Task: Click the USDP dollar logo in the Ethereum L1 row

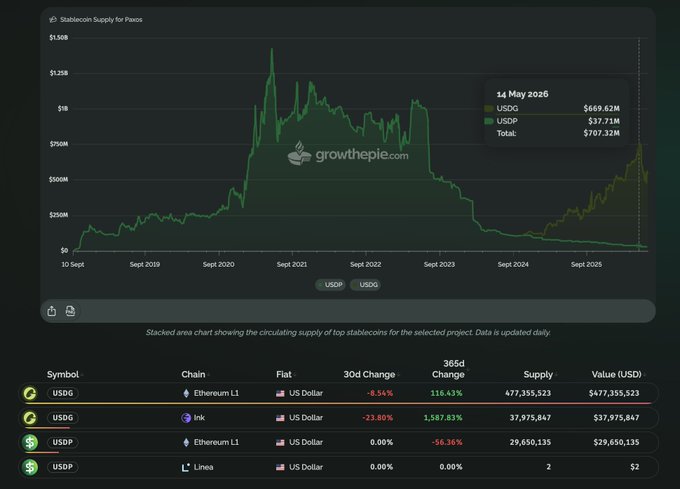Action: [x=30, y=443]
